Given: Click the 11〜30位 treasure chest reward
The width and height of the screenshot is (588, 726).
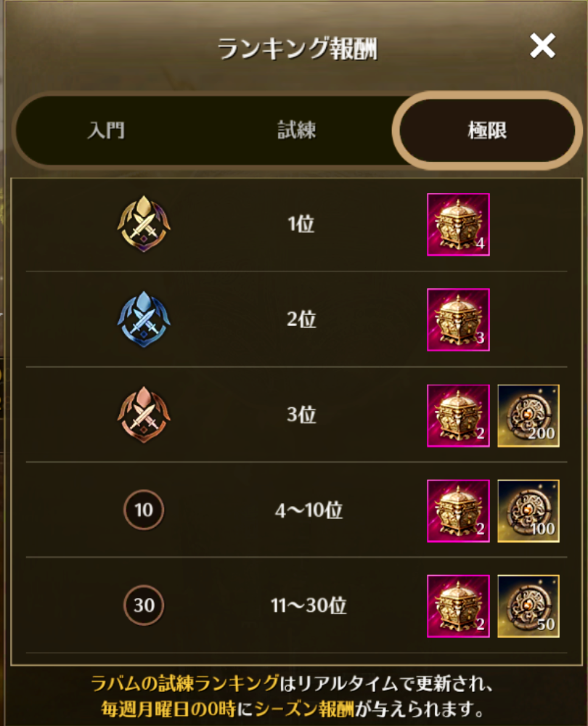Looking at the screenshot, I should pos(458,606).
